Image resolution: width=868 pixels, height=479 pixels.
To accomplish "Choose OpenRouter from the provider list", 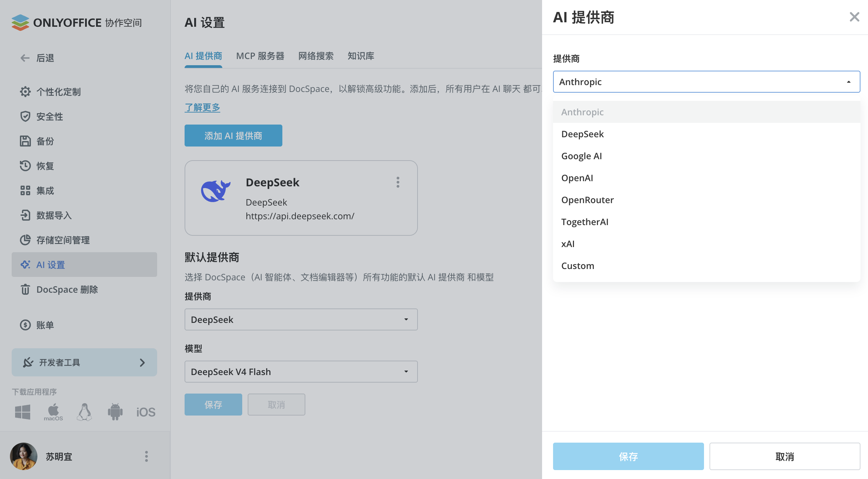I will [706, 200].
